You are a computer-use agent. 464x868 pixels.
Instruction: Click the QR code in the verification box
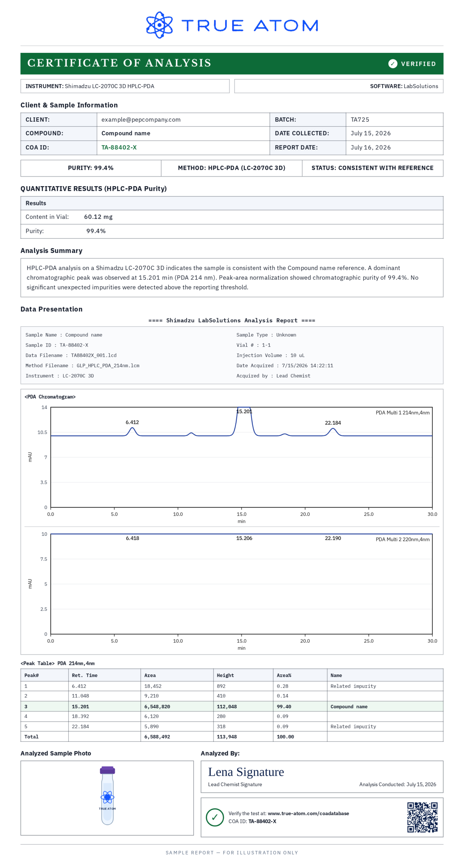[x=422, y=817]
